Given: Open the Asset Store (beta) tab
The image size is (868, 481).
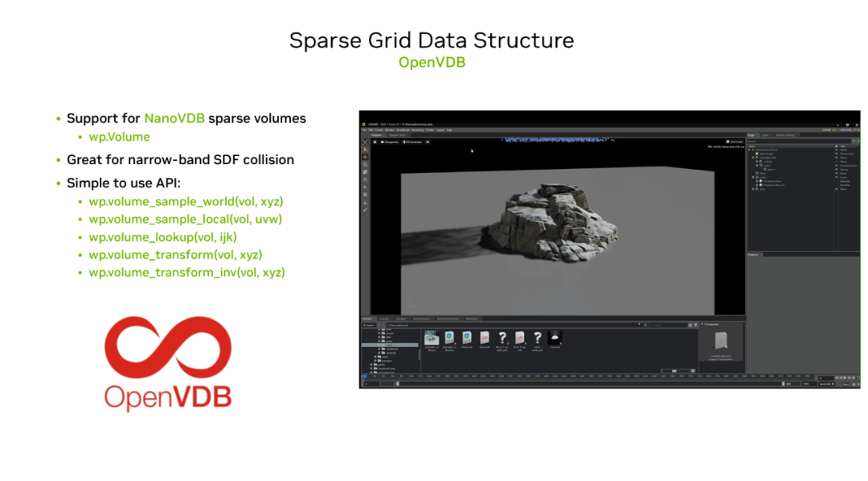Looking at the screenshot, I should click(x=448, y=319).
